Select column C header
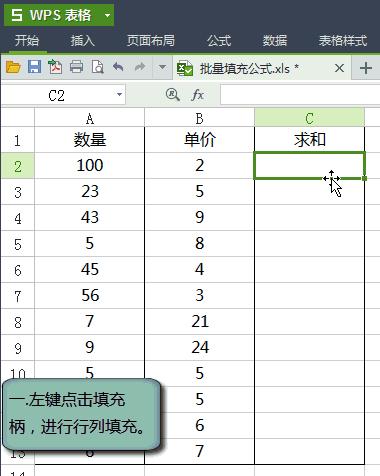The height and width of the screenshot is (476, 380). tap(309, 117)
